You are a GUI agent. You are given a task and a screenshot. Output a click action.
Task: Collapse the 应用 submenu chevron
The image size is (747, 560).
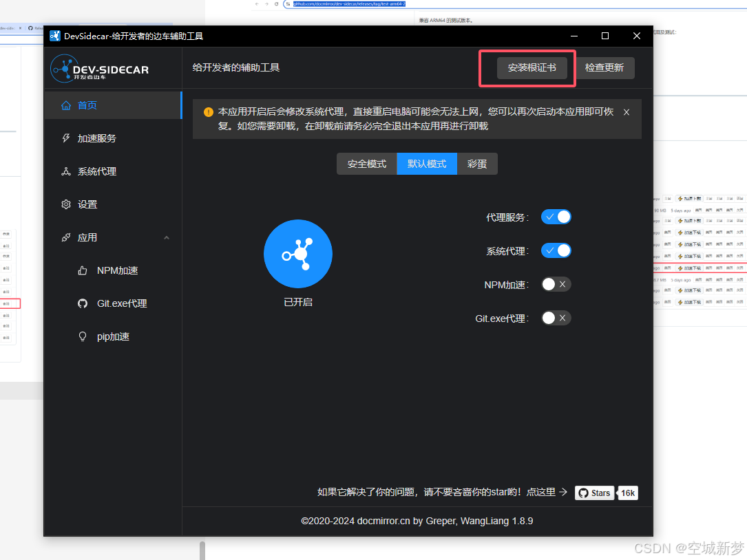pos(166,237)
